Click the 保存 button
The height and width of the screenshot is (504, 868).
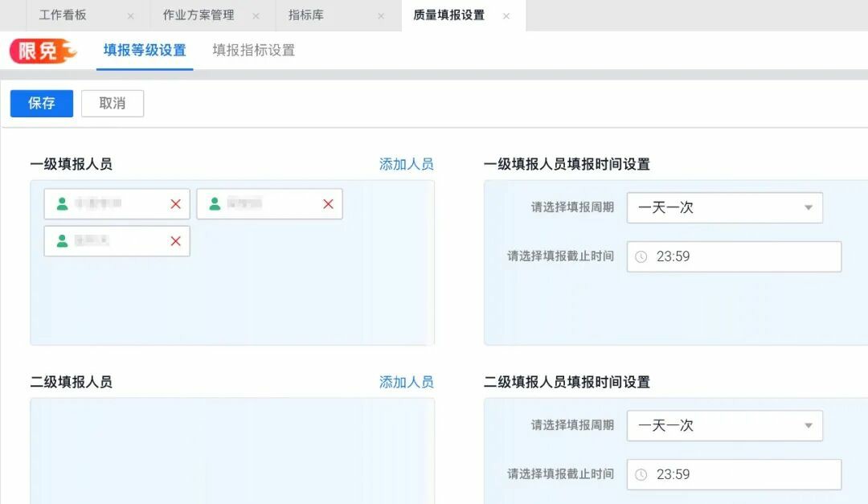41,103
